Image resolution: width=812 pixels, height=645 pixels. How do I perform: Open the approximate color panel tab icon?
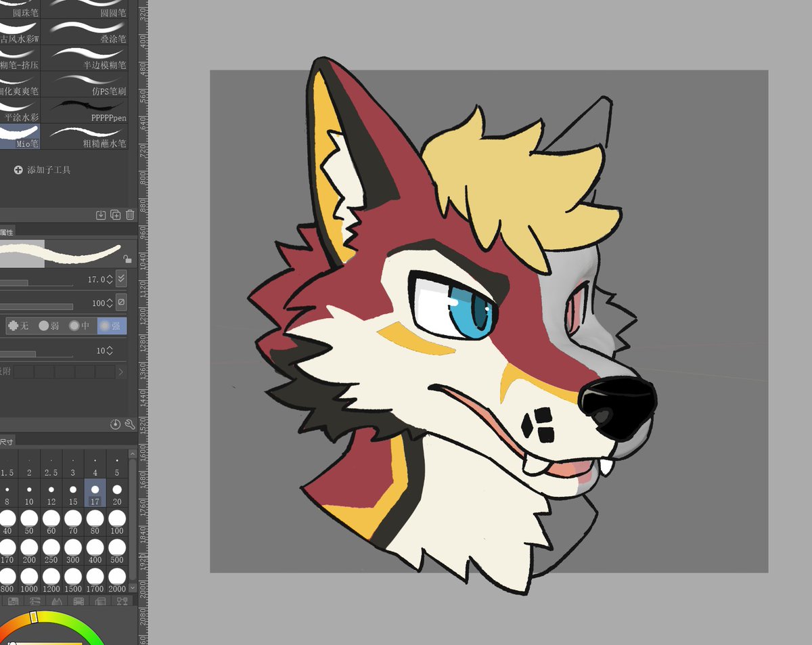click(x=100, y=601)
